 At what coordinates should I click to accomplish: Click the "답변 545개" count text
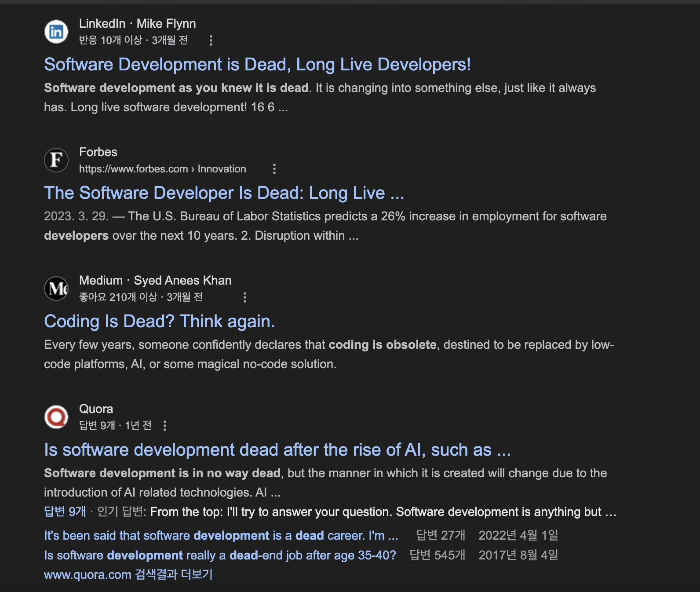[437, 555]
